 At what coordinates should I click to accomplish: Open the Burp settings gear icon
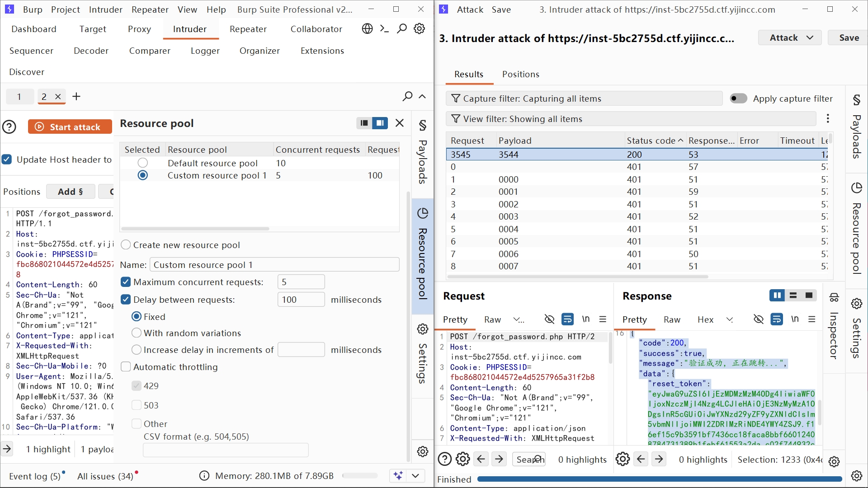(420, 29)
